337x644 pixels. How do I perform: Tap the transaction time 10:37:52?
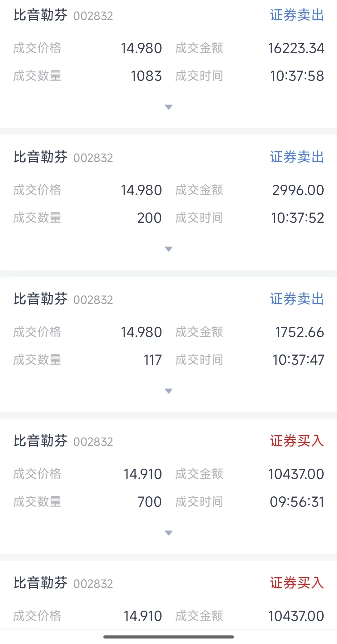coord(297,218)
